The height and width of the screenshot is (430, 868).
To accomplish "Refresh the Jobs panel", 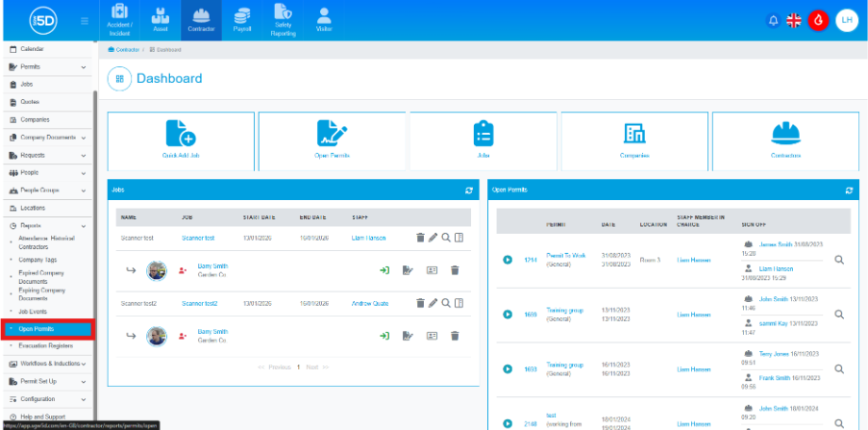I will click(x=468, y=191).
